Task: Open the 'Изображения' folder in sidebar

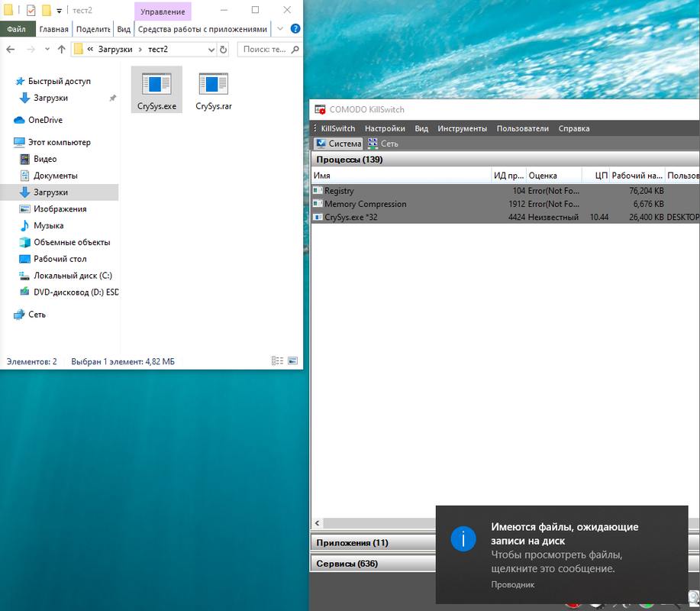Action: coord(60,209)
